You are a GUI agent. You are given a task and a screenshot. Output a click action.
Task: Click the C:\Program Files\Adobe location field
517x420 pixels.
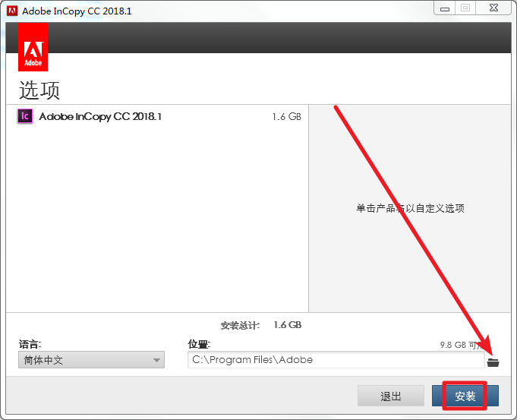(336, 360)
